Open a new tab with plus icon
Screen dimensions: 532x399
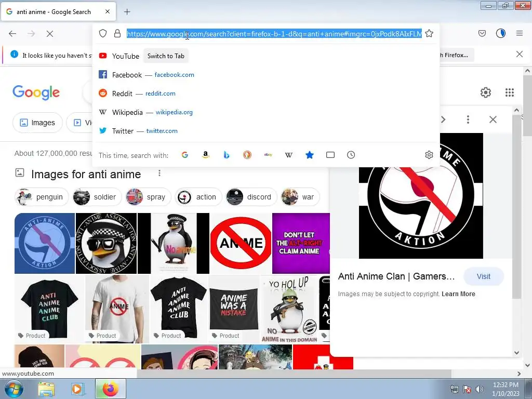tap(127, 12)
